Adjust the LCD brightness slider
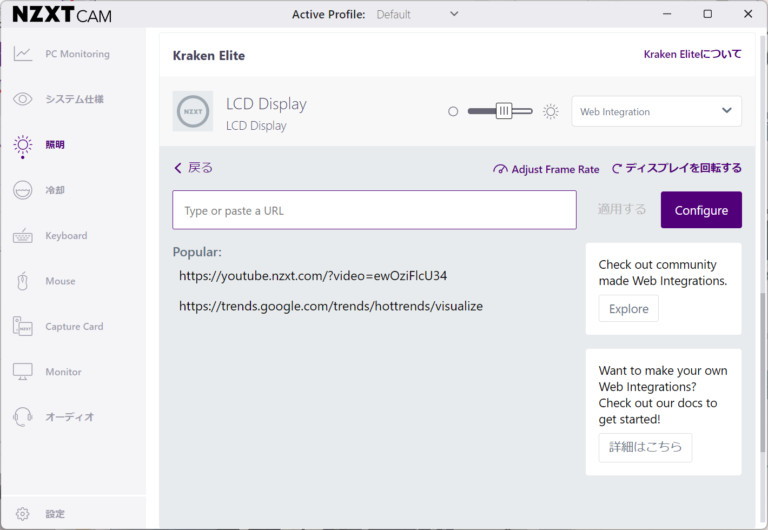768x530 pixels. [503, 111]
